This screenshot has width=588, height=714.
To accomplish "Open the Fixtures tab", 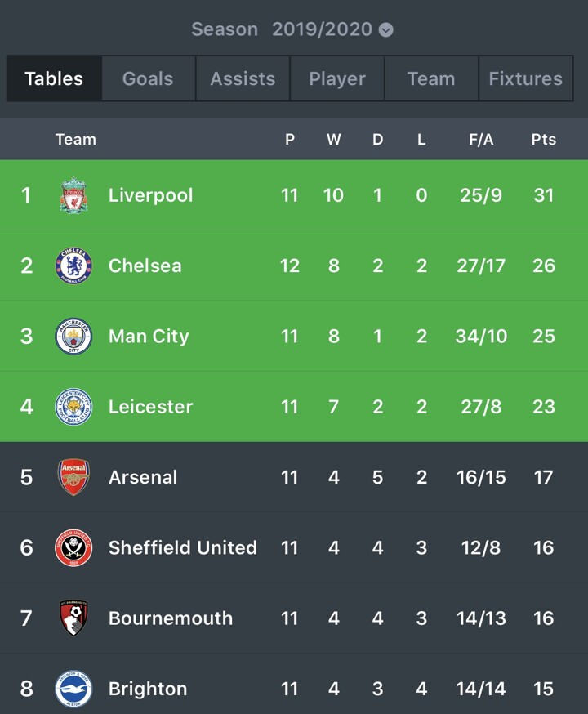I will click(525, 79).
